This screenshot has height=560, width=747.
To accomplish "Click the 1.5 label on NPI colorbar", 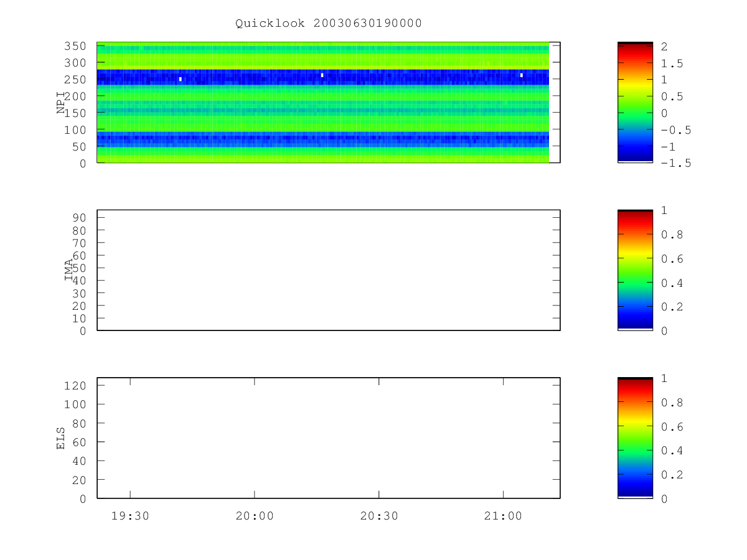I will [x=671, y=63].
